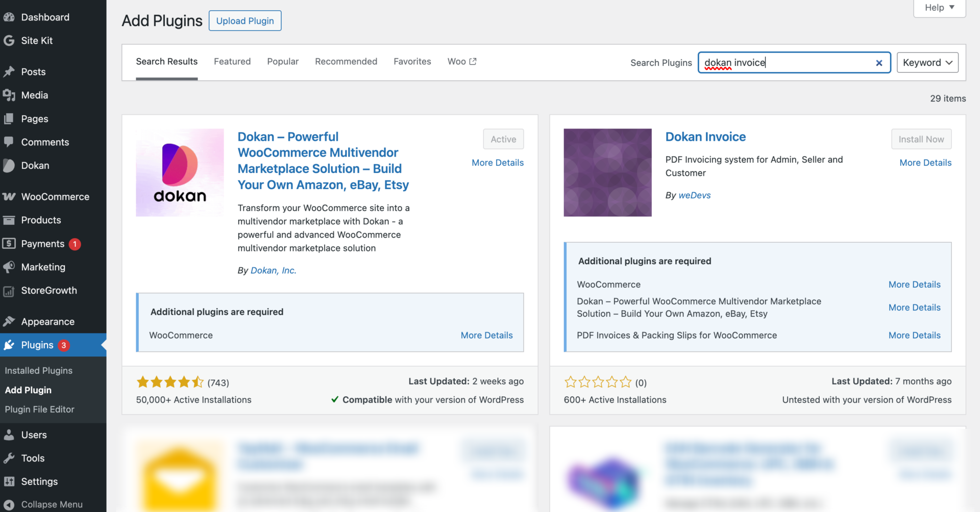Click the 50,000+ Active Installations text
Image resolution: width=980 pixels, height=512 pixels.
pos(193,400)
